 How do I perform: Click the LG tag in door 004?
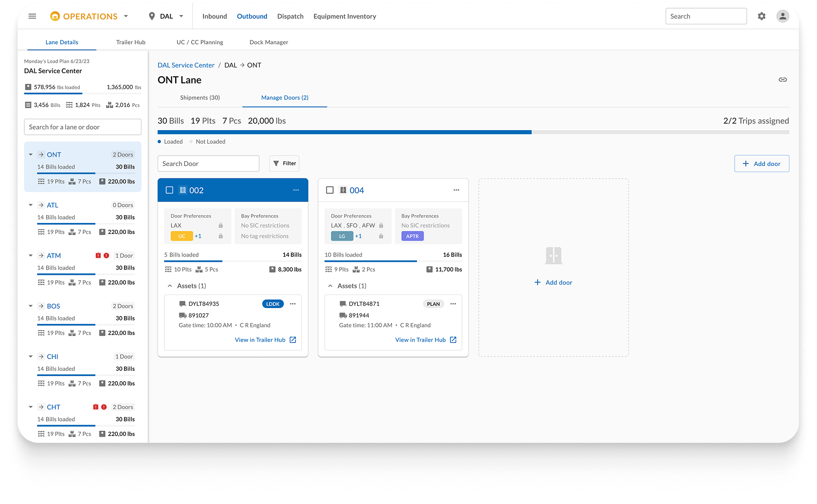coord(342,236)
